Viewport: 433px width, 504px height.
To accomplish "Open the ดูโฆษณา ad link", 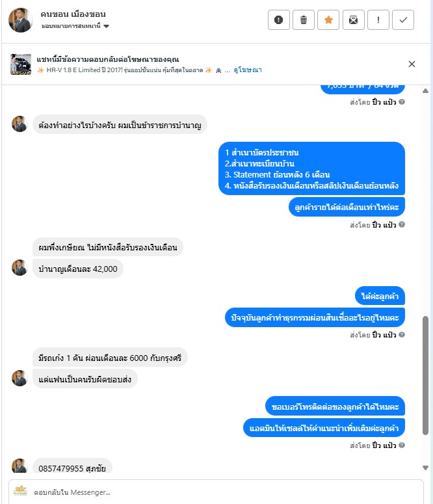I will 248,70.
